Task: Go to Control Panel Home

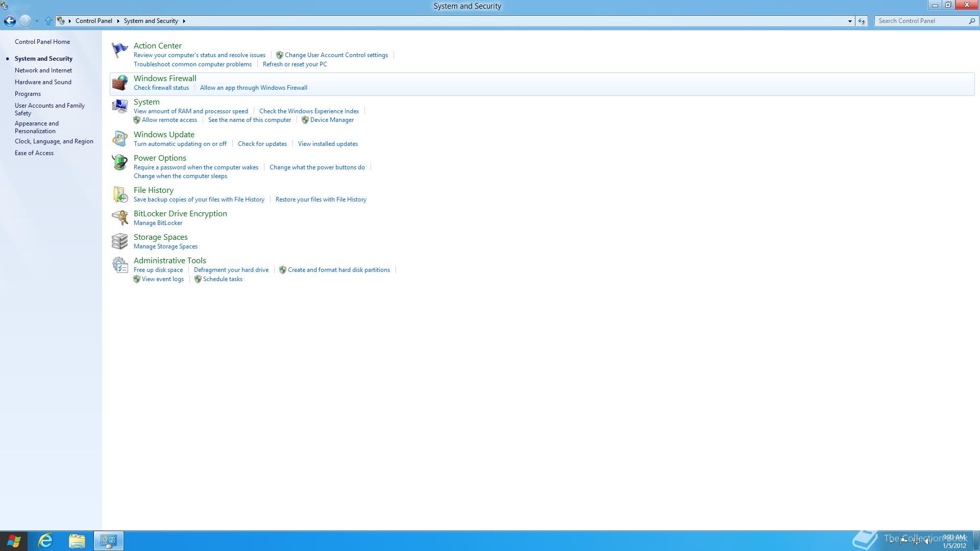Action: pyautogui.click(x=42, y=42)
